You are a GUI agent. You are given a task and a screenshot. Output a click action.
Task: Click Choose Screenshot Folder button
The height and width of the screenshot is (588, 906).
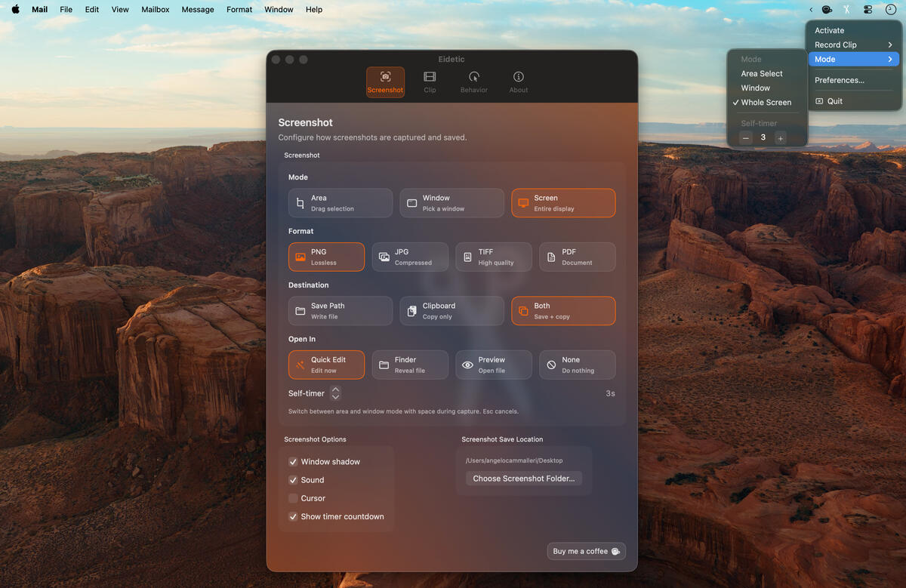click(x=523, y=478)
